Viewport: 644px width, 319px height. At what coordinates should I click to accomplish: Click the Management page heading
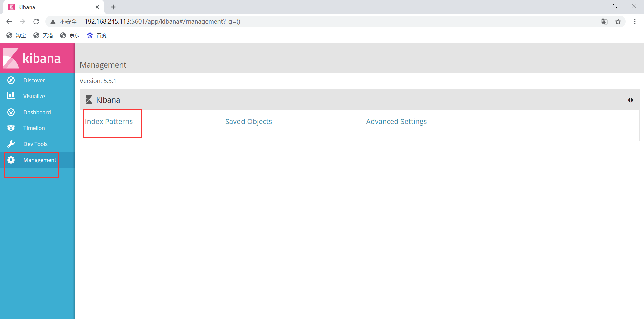[x=103, y=65]
